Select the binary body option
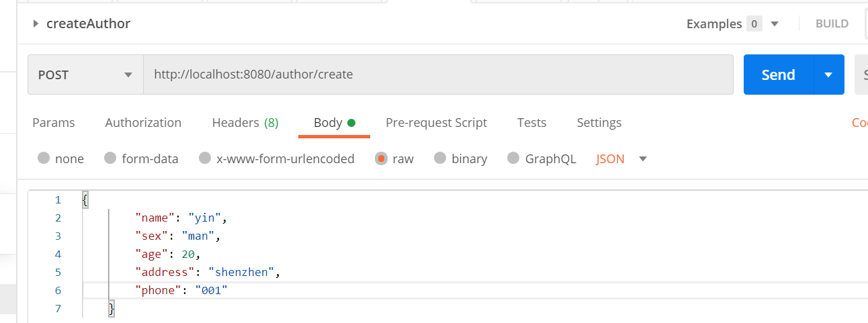The height and width of the screenshot is (323, 868). click(x=440, y=159)
